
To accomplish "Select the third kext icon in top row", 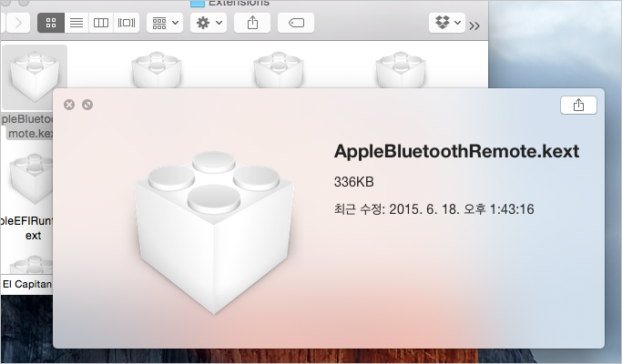I will [x=279, y=69].
